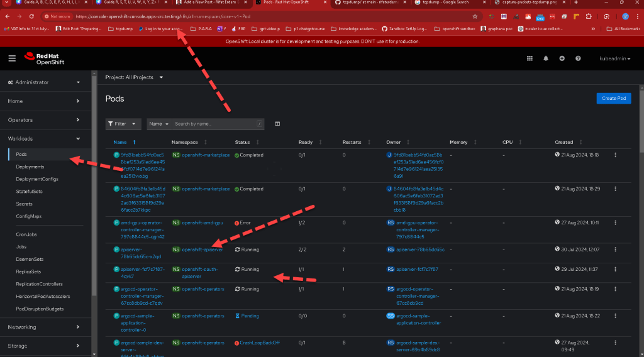644x357 pixels.
Task: Open the All Bookmarks folder
Action: point(623,29)
